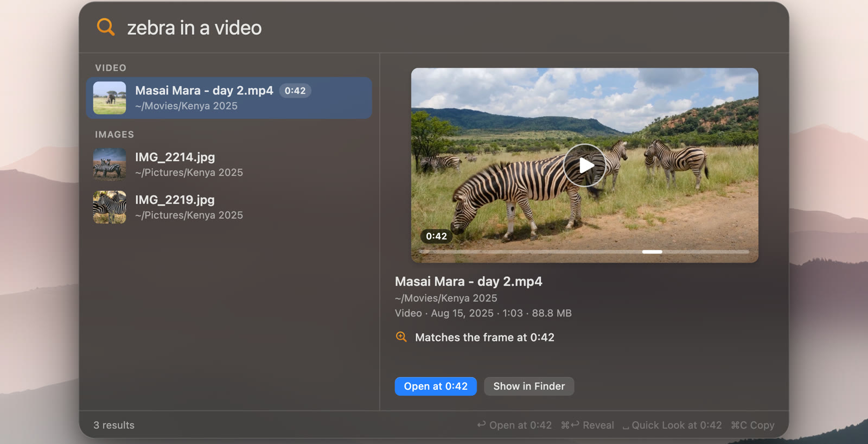This screenshot has height=444, width=868.
Task: Click the 0:42 badge on video result
Action: pyautogui.click(x=295, y=91)
